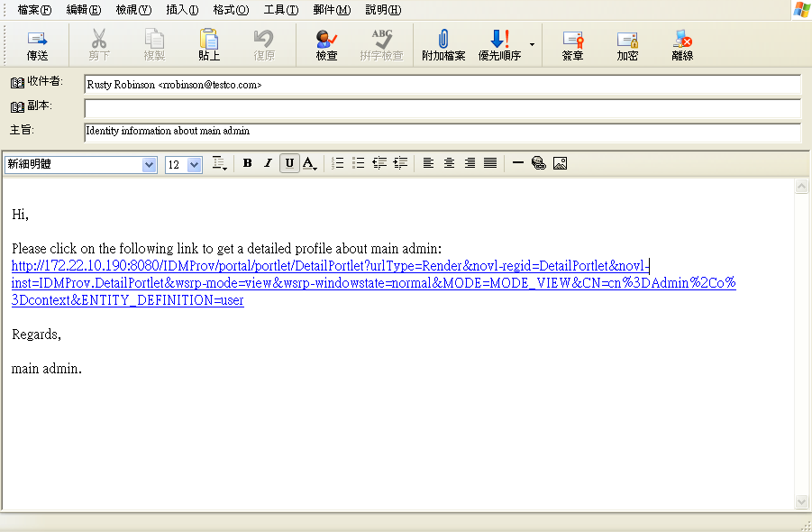Toggle Italic formatting
The height and width of the screenshot is (532, 812).
[x=268, y=163]
